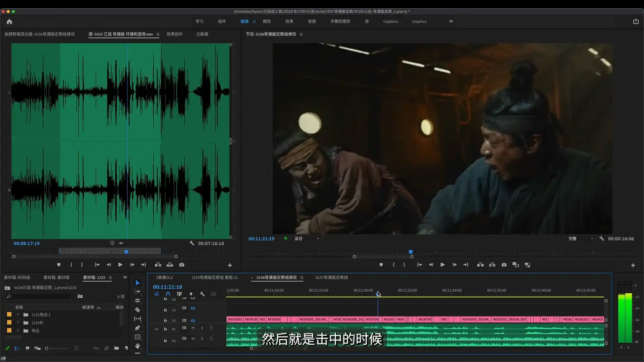Screen dimensions: 644x362
Task: Expand the 1125导出 2 bin folder
Action: click(18, 315)
